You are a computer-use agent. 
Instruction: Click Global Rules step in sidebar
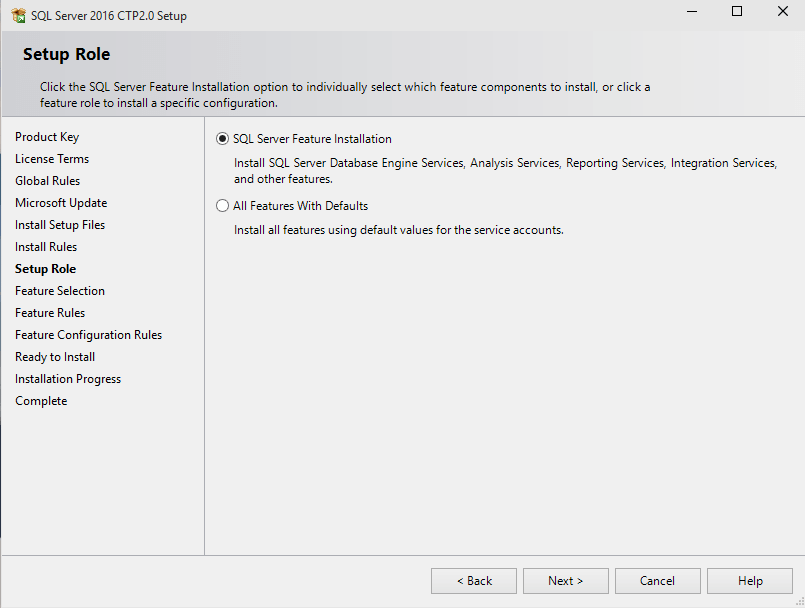pos(48,181)
